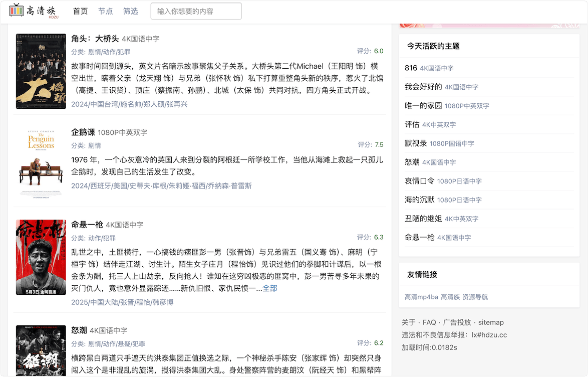Click the 评分: 7.5 rating for 企鹅课
Viewport: 588px width, 377px height.
pos(371,144)
